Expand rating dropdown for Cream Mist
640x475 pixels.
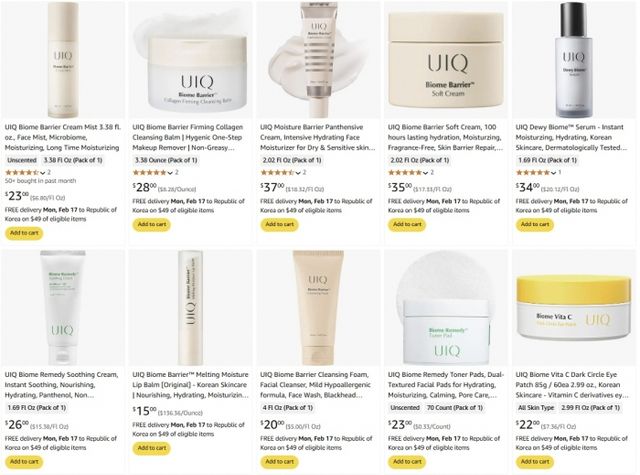click(42, 173)
